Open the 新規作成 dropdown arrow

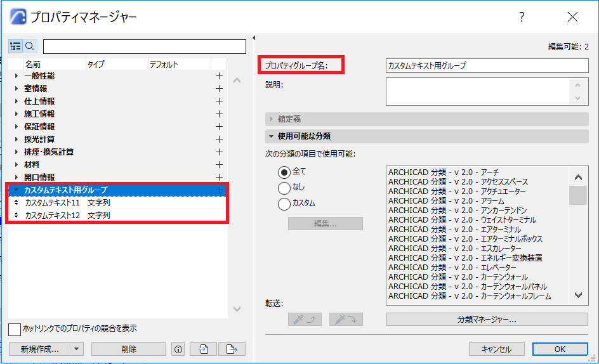pos(77,349)
